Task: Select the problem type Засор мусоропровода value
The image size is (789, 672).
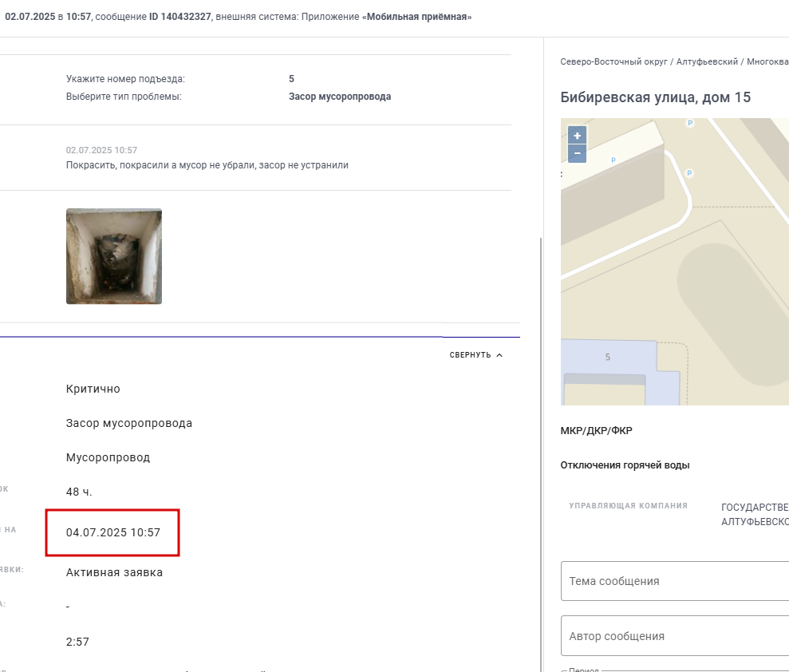Action: (x=340, y=96)
